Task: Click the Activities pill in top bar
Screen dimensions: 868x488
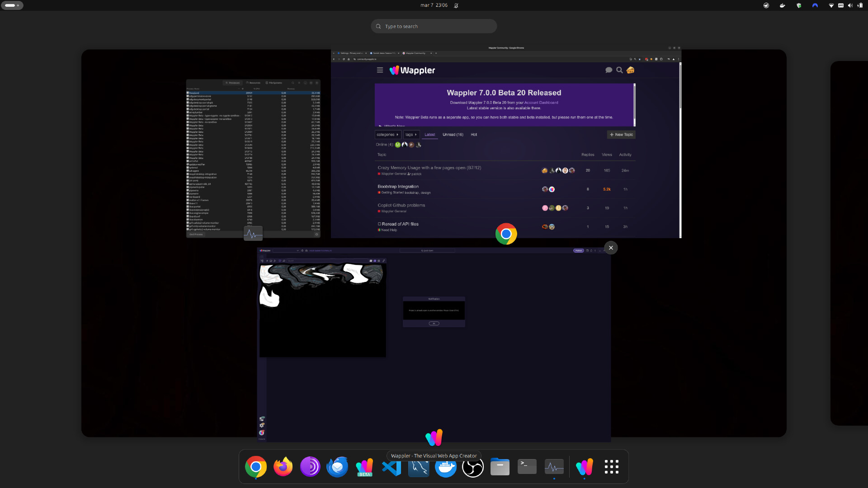Action: 12,5
